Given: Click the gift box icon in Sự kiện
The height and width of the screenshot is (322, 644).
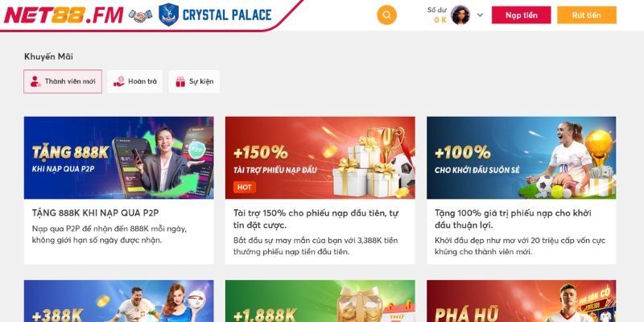Looking at the screenshot, I should [x=180, y=81].
